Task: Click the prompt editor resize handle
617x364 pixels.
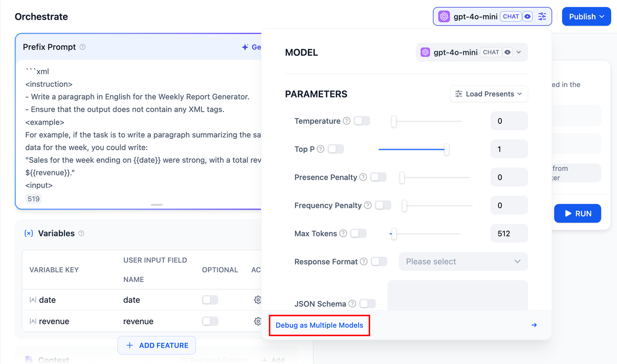Action: point(157,205)
